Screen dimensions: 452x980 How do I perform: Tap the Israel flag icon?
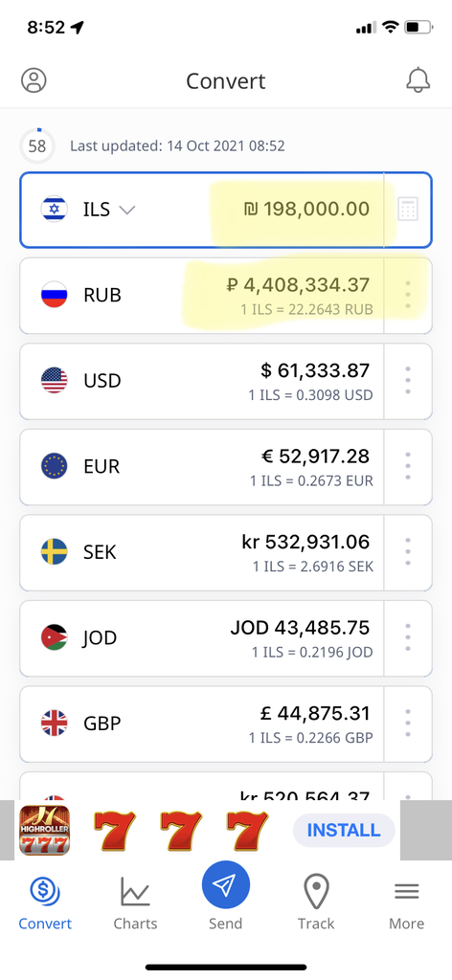tap(55, 210)
